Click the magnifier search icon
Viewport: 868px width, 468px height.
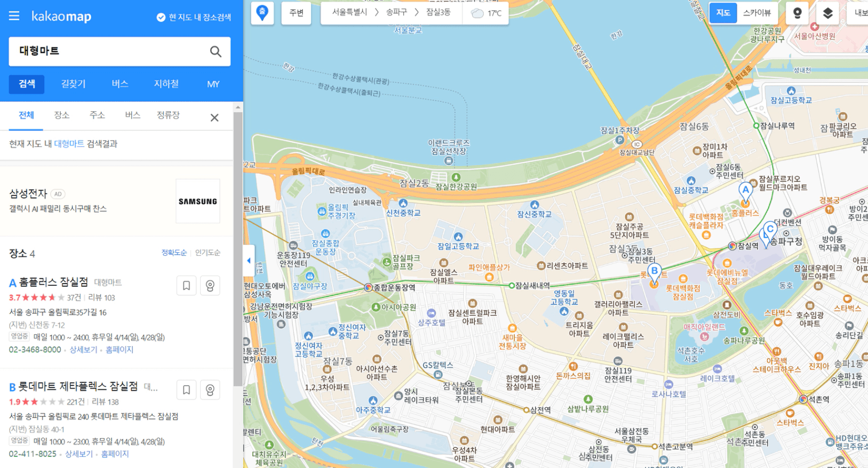(x=216, y=51)
